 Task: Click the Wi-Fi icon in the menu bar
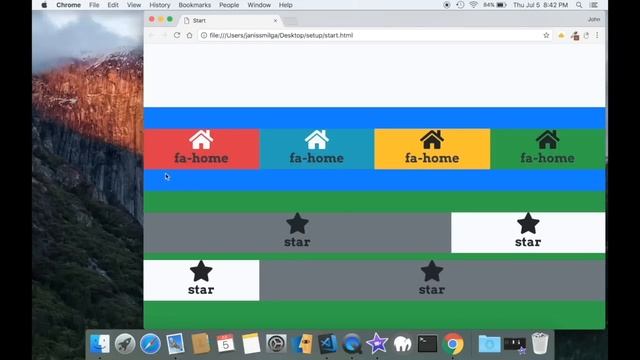[x=473, y=5]
